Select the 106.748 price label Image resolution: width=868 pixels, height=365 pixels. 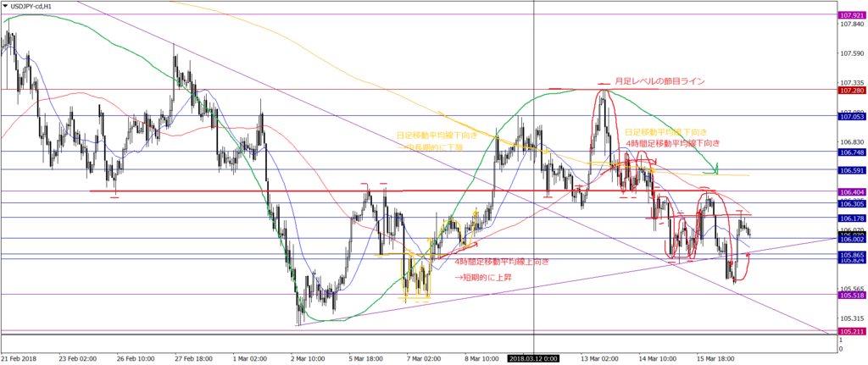coord(853,152)
